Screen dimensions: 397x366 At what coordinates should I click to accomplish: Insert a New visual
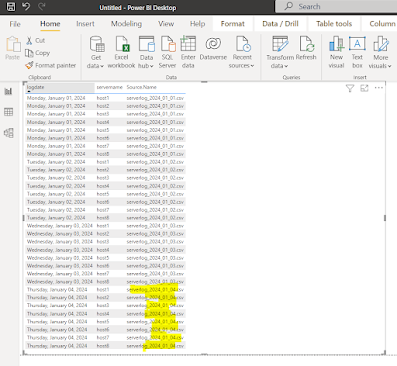click(336, 52)
